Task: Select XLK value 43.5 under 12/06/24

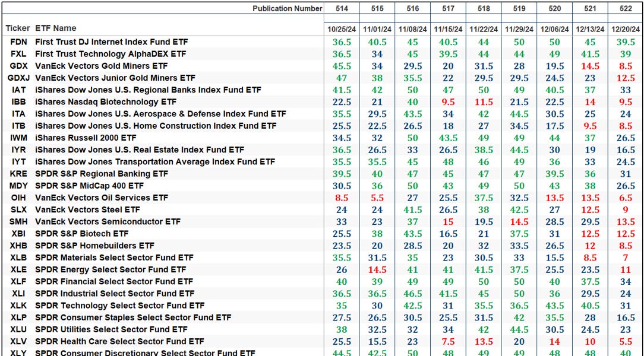Action: coord(555,306)
